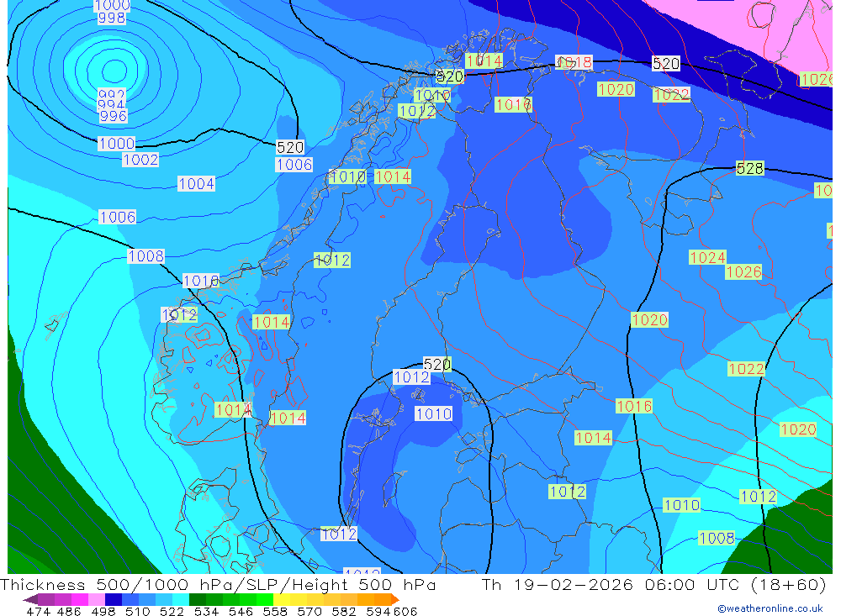Viewport: 841px width, 616px height.
Task: Click legend value '522'
Action: (172, 612)
